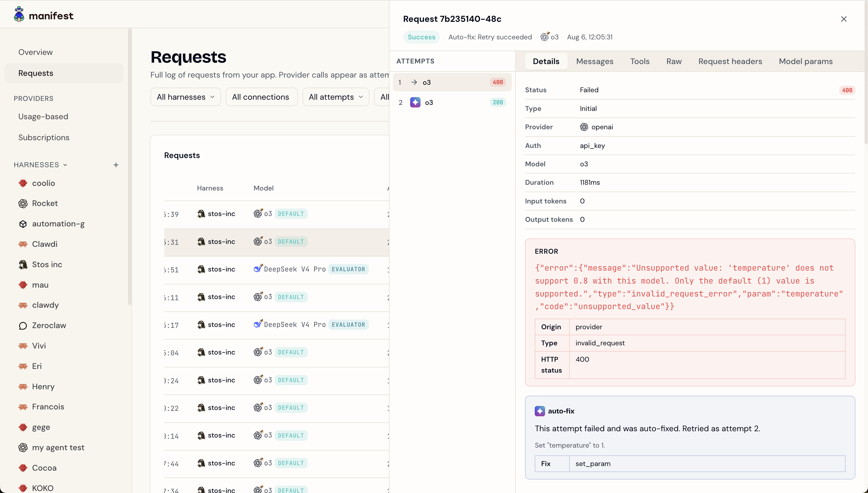Click the arrow icon on attempt 1

click(x=414, y=82)
